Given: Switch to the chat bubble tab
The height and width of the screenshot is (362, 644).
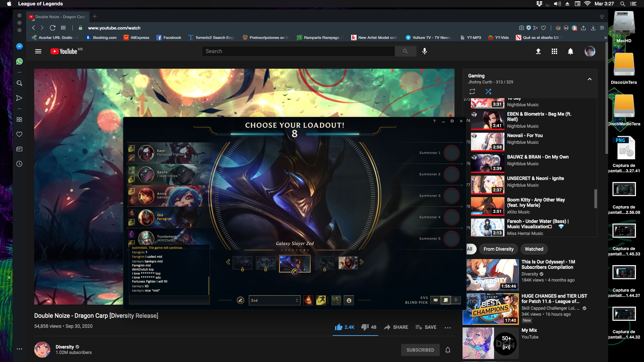Looking at the screenshot, I should pos(435,300).
